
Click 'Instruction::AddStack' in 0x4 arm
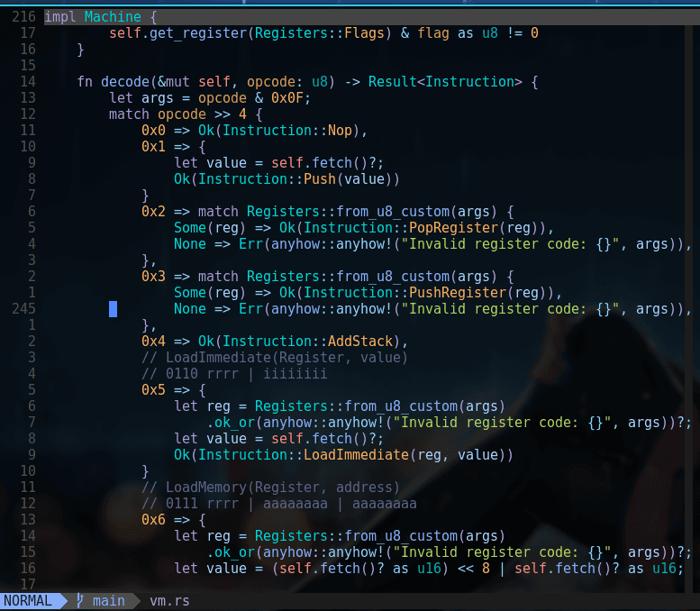click(307, 342)
